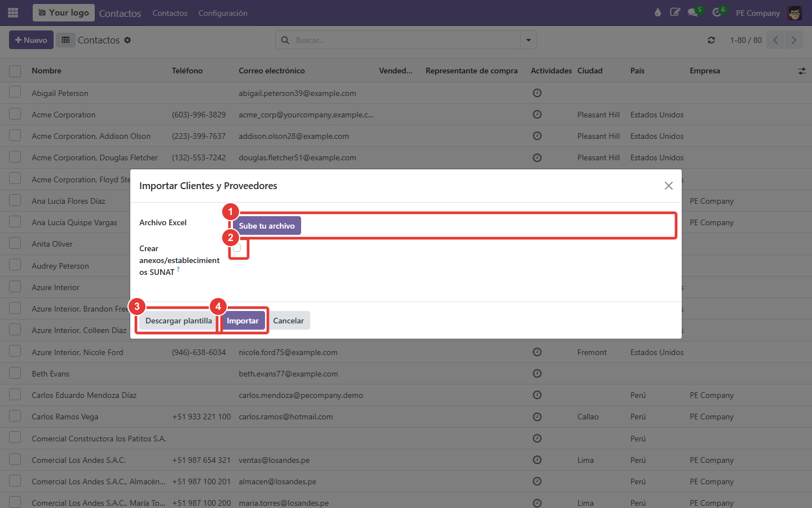Click the Contactos app title
The image size is (812, 508).
120,13
